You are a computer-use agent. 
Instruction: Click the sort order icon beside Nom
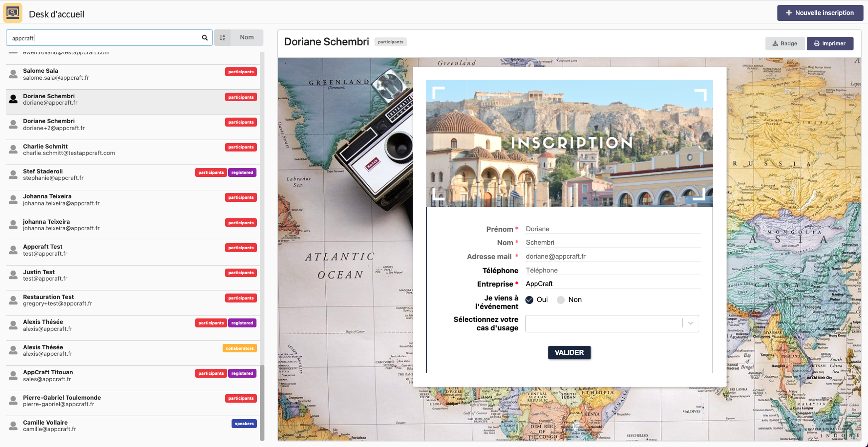(223, 38)
